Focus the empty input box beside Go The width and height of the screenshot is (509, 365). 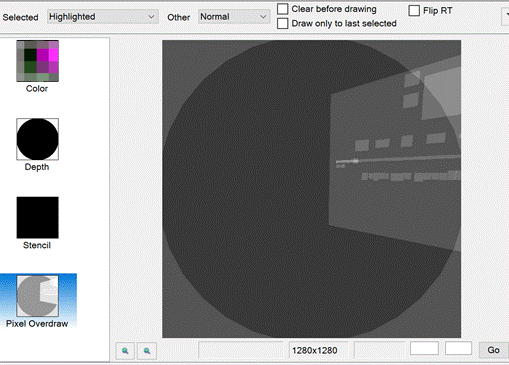pyautogui.click(x=458, y=348)
